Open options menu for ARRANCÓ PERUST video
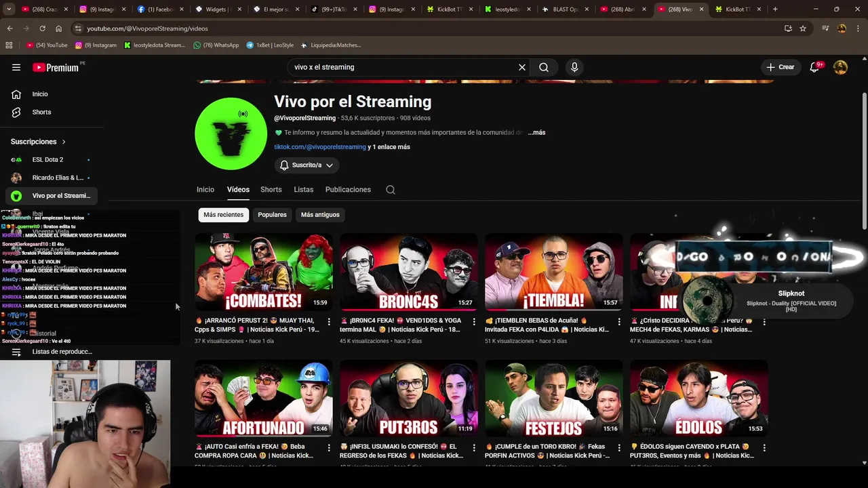 pyautogui.click(x=329, y=321)
